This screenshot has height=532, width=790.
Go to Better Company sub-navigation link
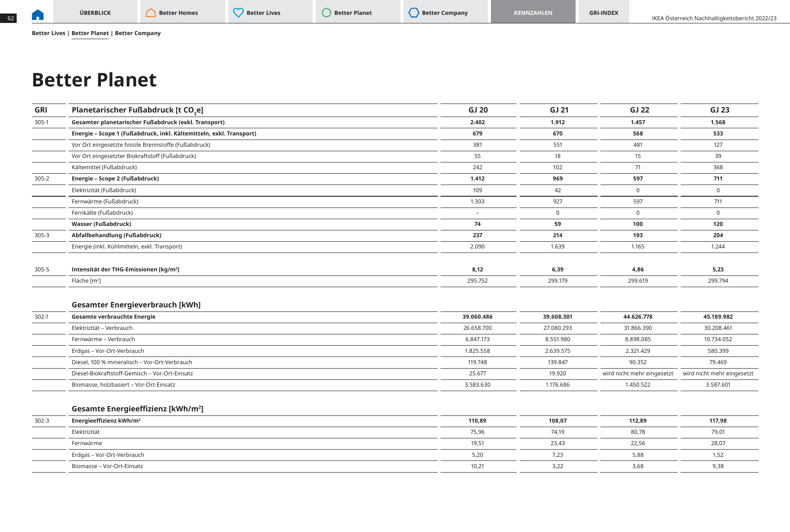(138, 33)
